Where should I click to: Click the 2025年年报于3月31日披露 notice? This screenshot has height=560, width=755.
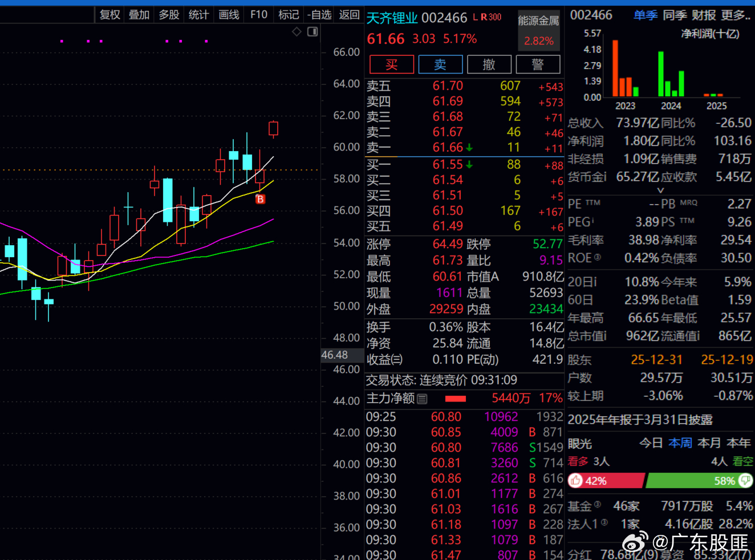[640, 420]
